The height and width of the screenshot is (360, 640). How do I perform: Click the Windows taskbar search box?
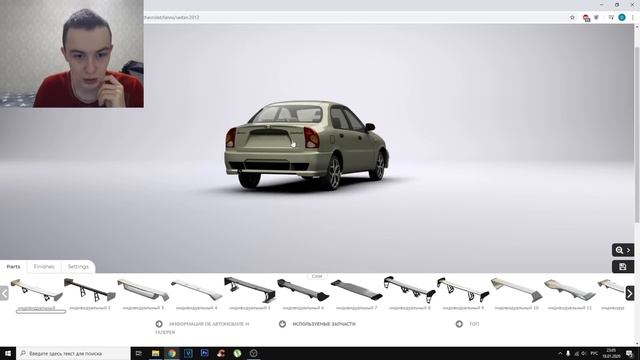[73, 353]
